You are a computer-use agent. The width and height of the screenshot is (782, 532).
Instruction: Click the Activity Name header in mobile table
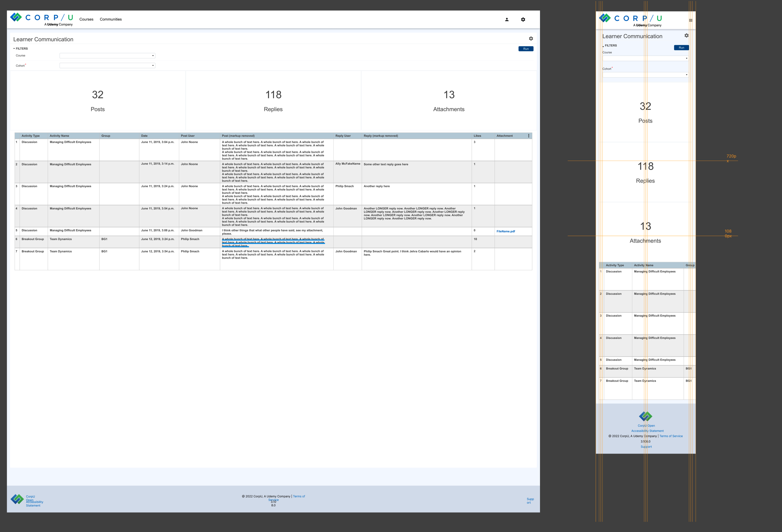point(644,265)
